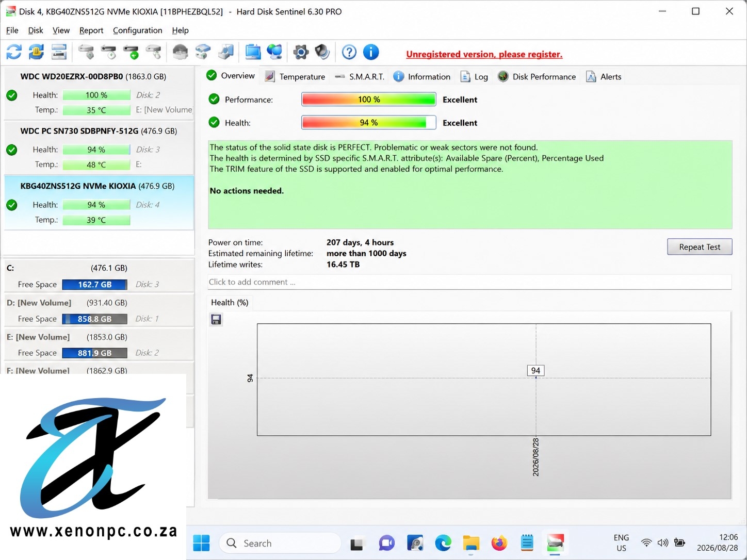Open File Explorer from the taskbar
This screenshot has height=560, width=747.
click(471, 543)
